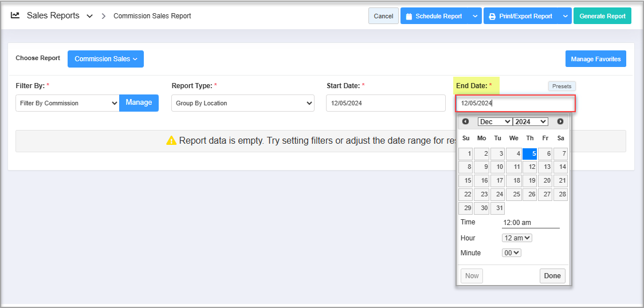
Task: Open the Hour dropdown showing 12 am
Action: (517, 238)
